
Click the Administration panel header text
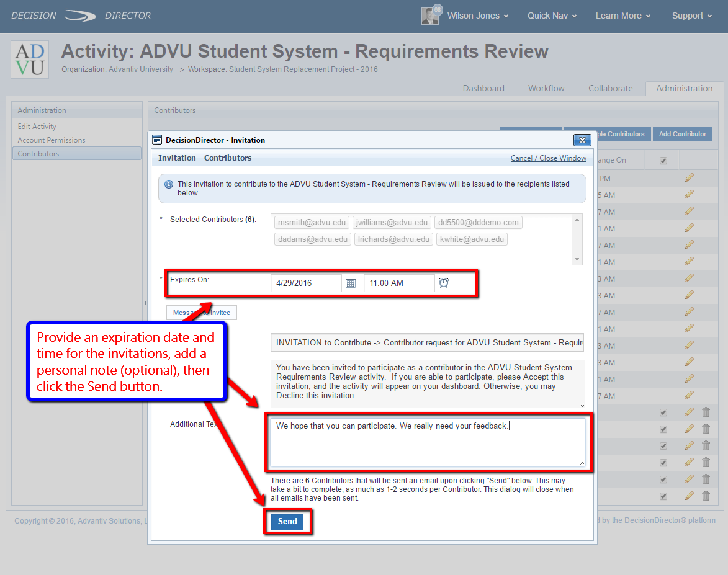tap(42, 110)
